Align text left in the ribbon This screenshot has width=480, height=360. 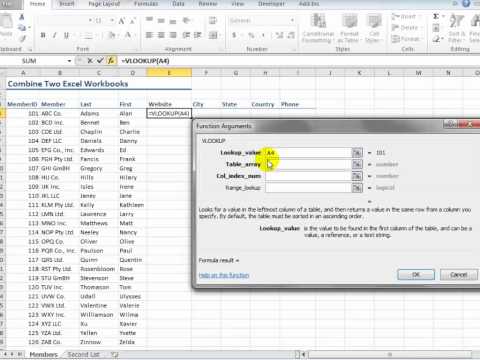[149, 35]
